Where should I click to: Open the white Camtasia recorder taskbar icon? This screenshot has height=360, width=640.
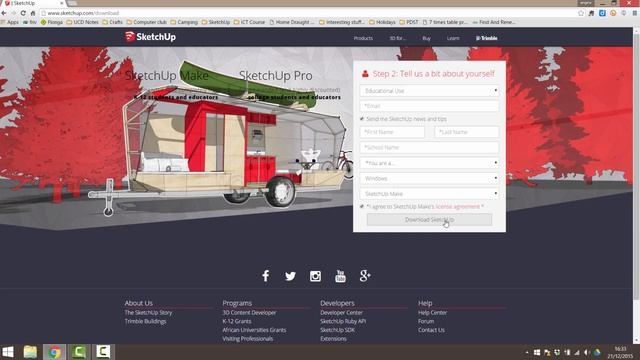click(x=103, y=352)
